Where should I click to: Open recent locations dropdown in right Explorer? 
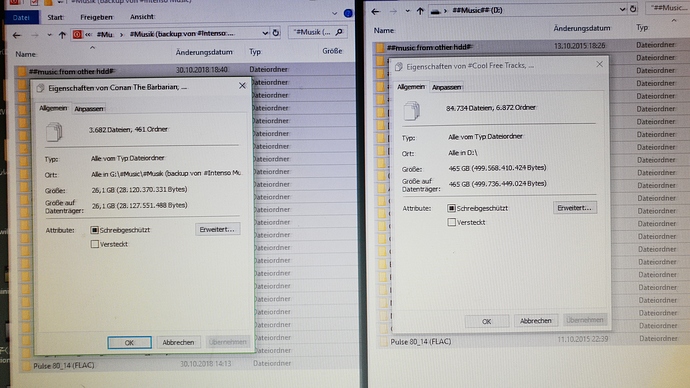407,11
